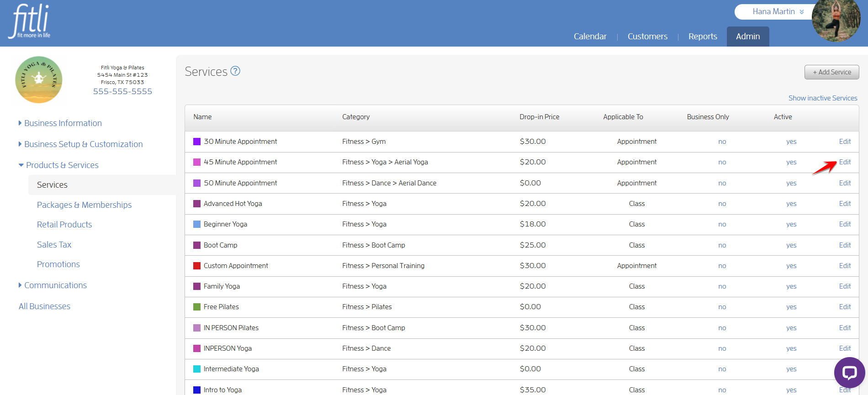Expand Communications section
Viewport: 868px width, 395px height.
53,285
